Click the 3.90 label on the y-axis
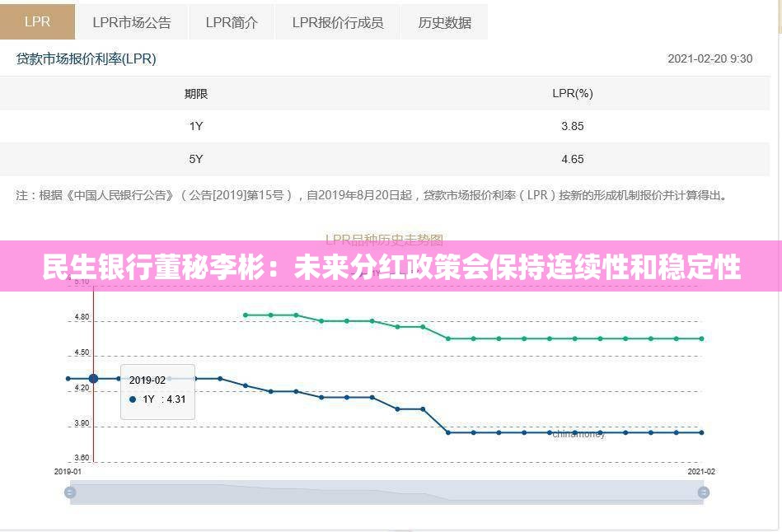The width and height of the screenshot is (782, 532). click(x=82, y=422)
